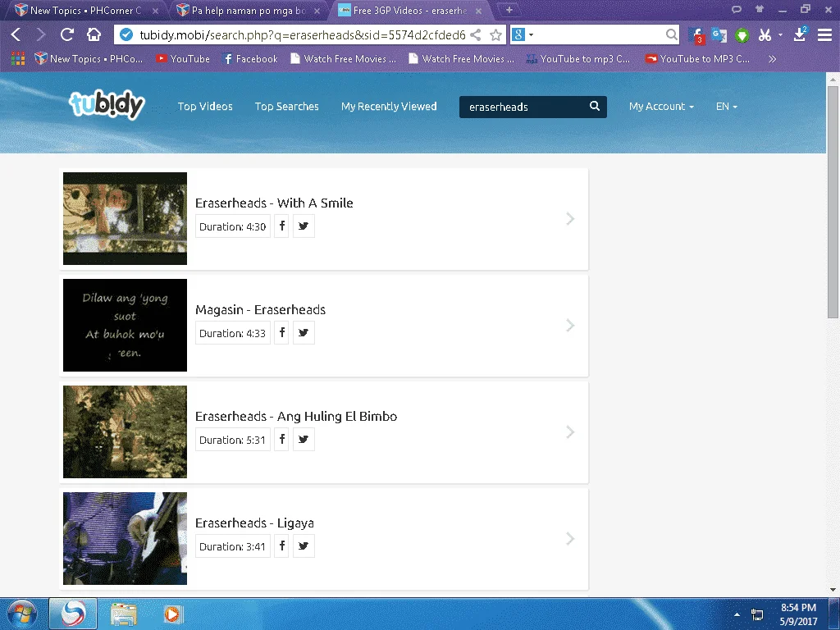
Task: Open Magasin - Eraserheads title
Action: click(260, 309)
